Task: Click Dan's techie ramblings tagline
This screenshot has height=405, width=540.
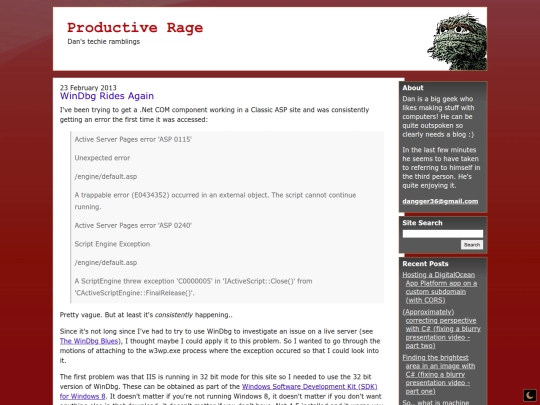Action: pos(104,42)
